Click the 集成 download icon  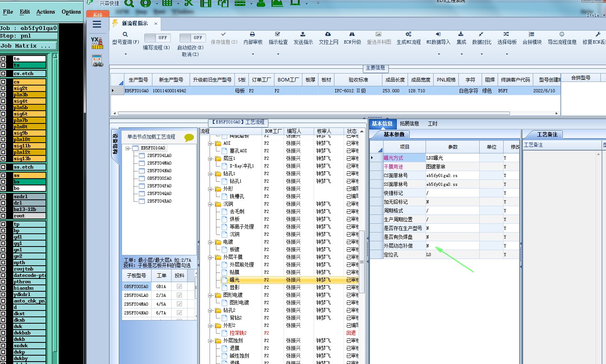pos(461,34)
